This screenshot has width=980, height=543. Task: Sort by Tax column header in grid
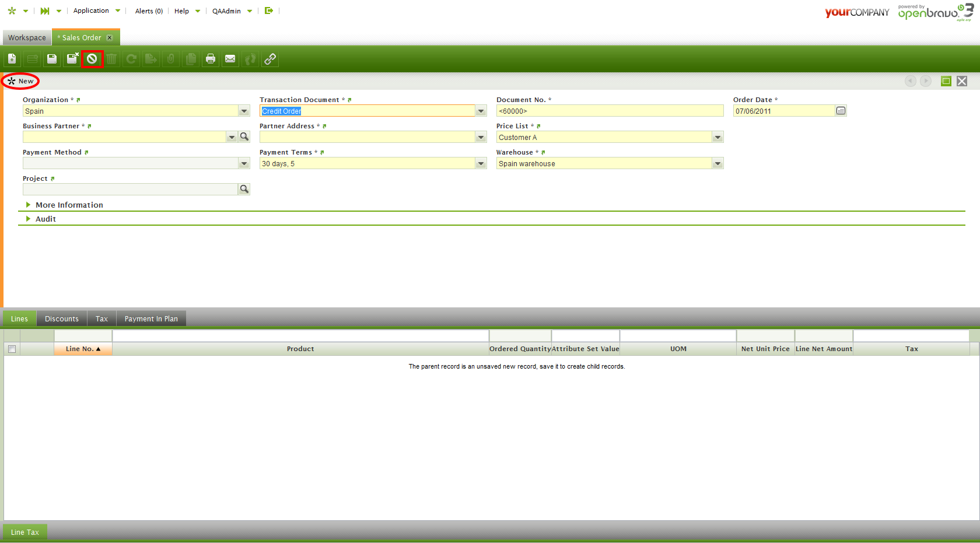(x=912, y=349)
